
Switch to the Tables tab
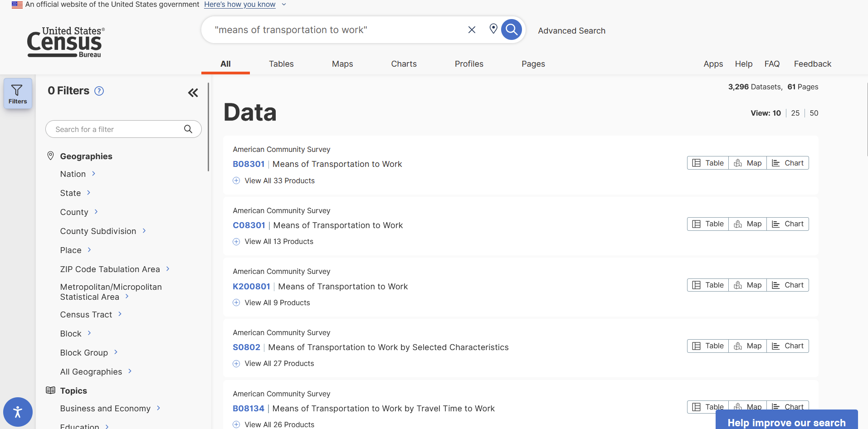point(281,64)
